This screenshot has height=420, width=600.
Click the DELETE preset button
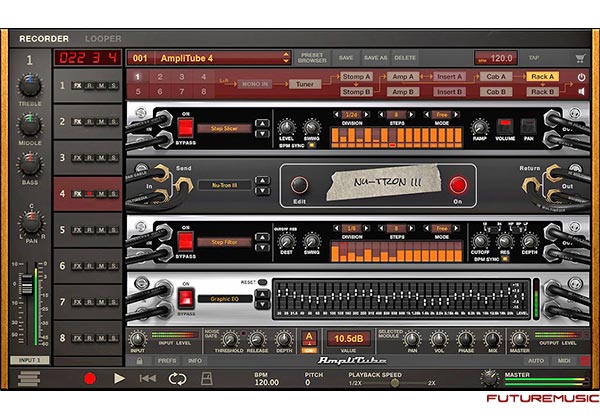click(405, 58)
